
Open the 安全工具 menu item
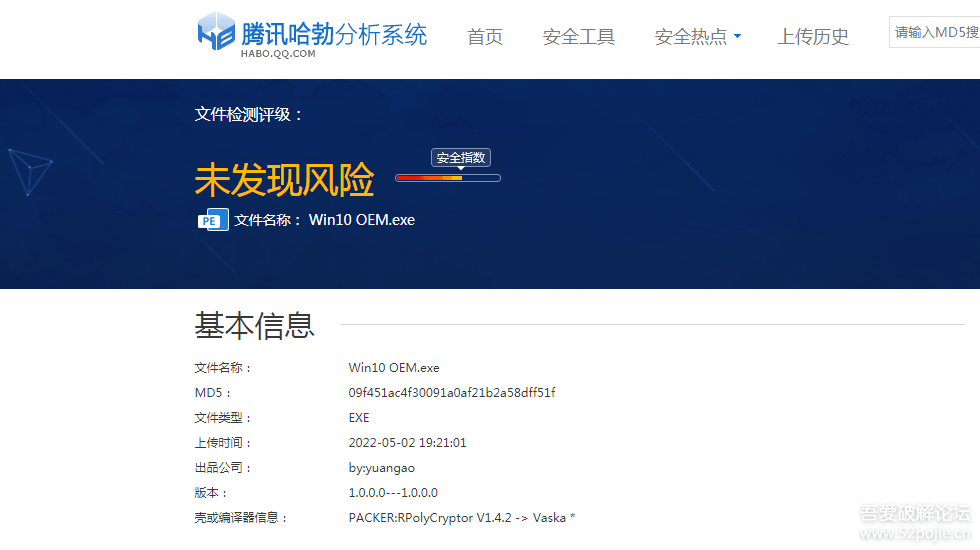pyautogui.click(x=579, y=37)
